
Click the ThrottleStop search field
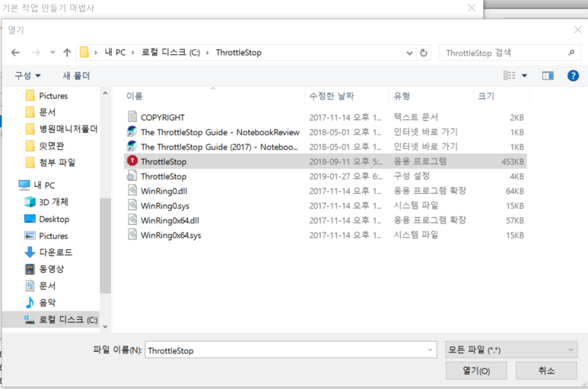coord(510,52)
